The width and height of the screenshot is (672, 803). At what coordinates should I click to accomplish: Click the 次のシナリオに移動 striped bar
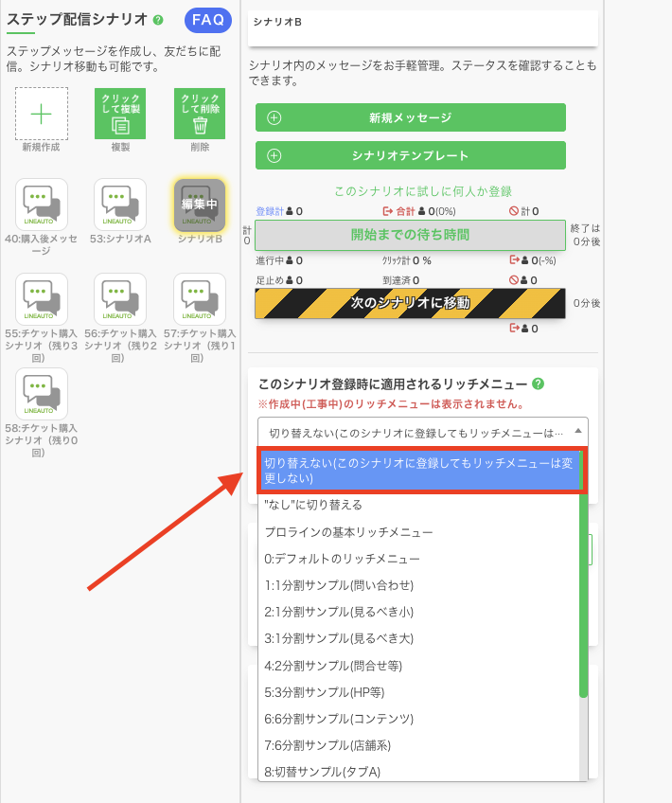410,303
